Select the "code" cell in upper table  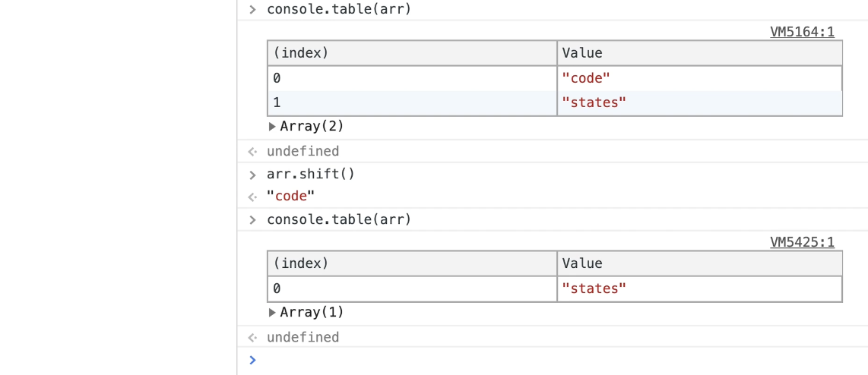click(x=586, y=78)
